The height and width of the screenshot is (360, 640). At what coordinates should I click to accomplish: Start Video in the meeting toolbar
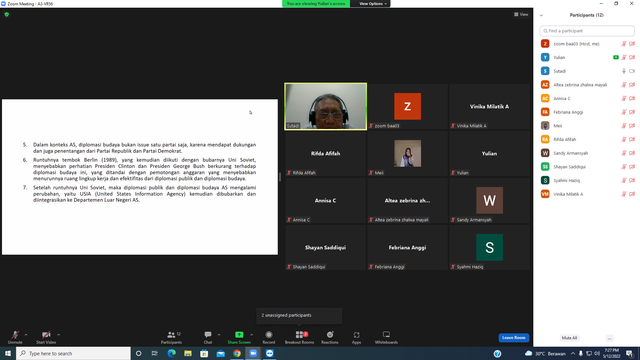(x=46, y=337)
